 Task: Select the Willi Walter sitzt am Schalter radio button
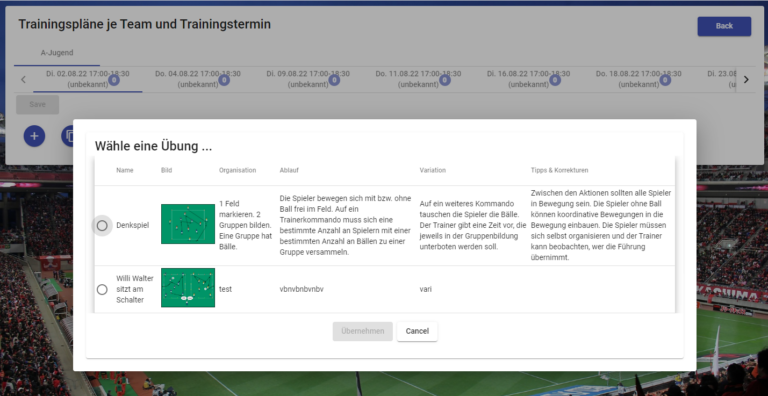(102, 290)
